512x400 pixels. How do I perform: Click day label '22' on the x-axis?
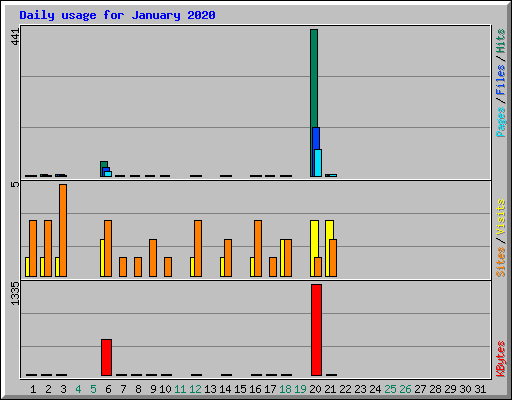click(x=345, y=389)
